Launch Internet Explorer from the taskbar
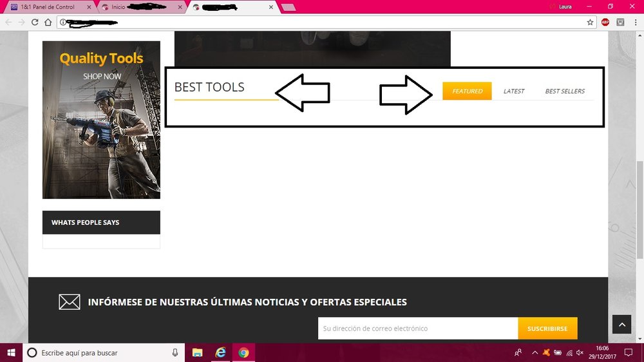This screenshot has height=362, width=644. [220, 352]
